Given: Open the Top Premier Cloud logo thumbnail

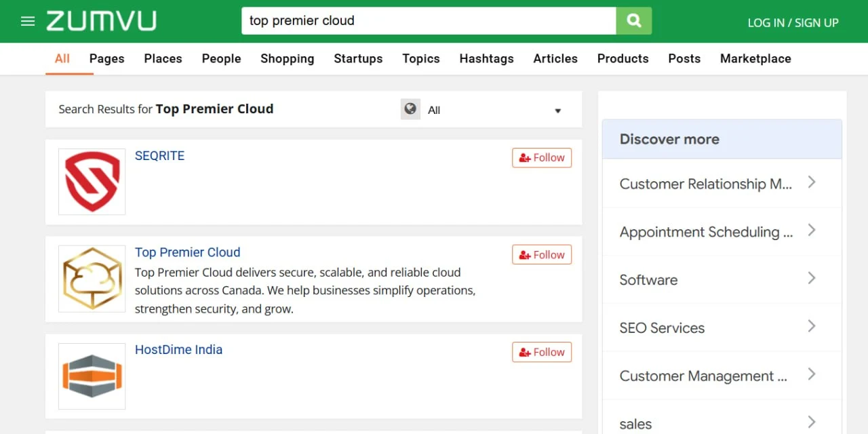Looking at the screenshot, I should [x=92, y=279].
